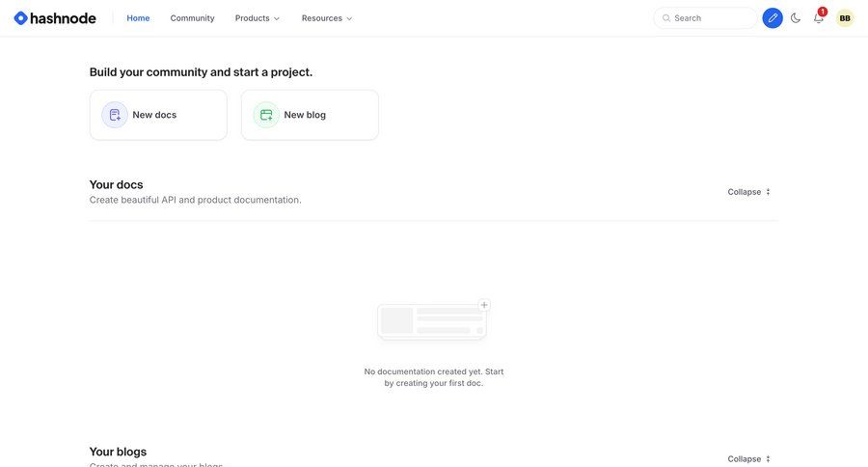This screenshot has height=467, width=868.
Task: Open the BB profile avatar menu
Action: 845,18
